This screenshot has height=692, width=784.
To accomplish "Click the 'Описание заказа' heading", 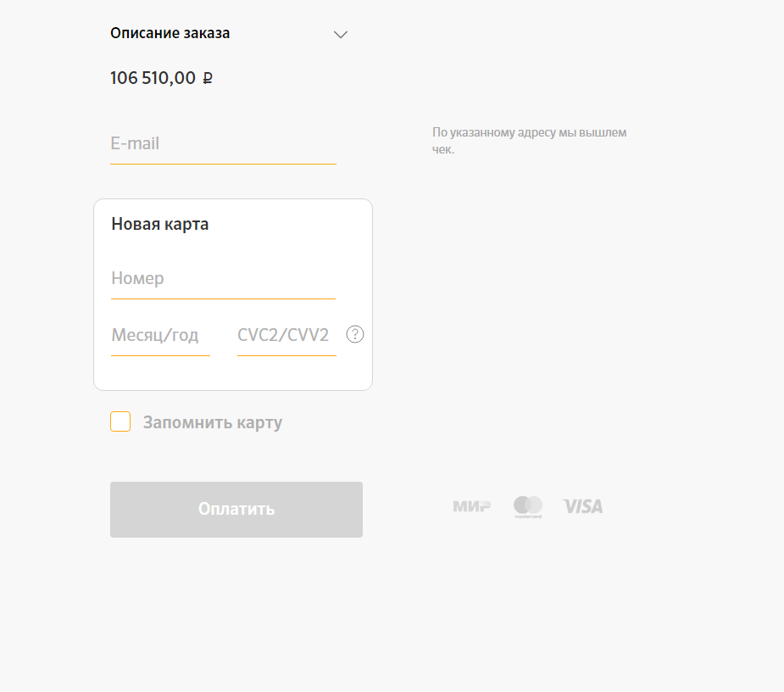I will coord(170,33).
